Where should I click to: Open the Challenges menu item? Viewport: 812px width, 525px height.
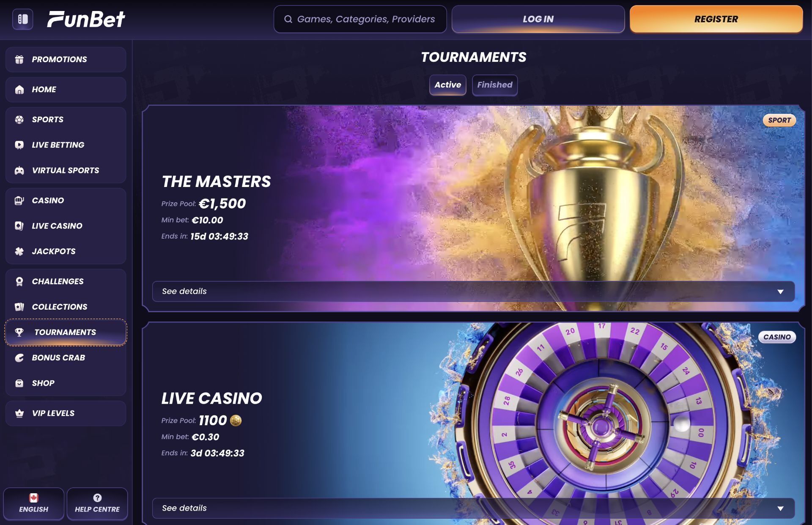[66, 281]
